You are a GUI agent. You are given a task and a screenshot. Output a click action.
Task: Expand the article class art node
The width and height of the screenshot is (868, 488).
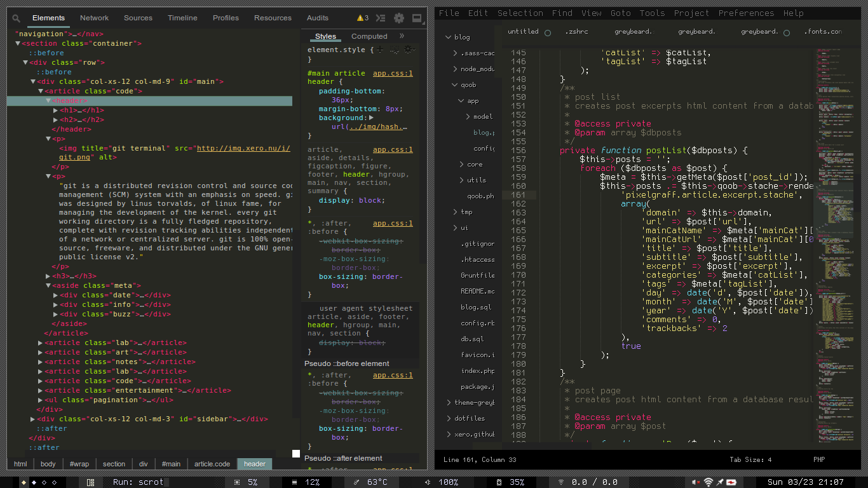(x=41, y=353)
